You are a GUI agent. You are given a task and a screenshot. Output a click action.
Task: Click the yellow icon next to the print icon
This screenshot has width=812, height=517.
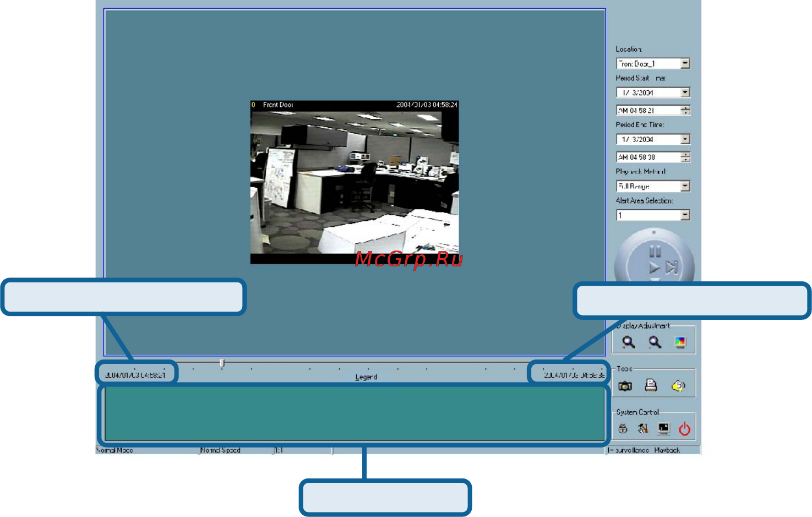[678, 386]
